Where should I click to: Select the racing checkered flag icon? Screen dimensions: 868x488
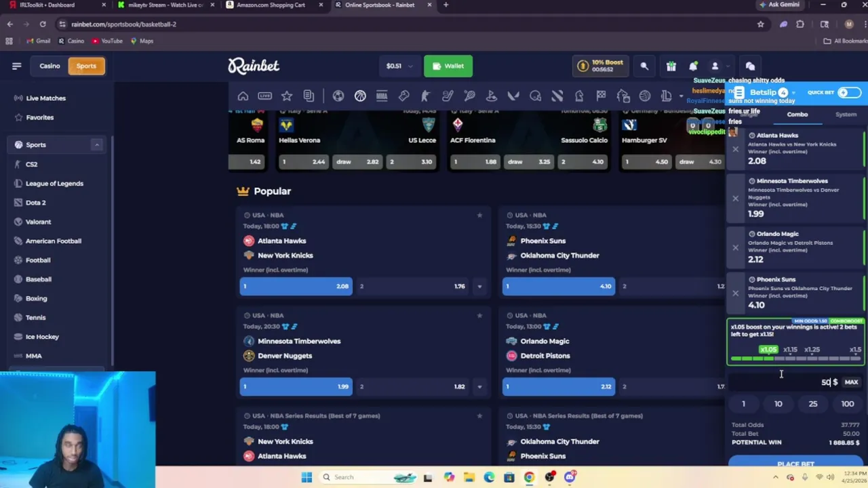[601, 96]
